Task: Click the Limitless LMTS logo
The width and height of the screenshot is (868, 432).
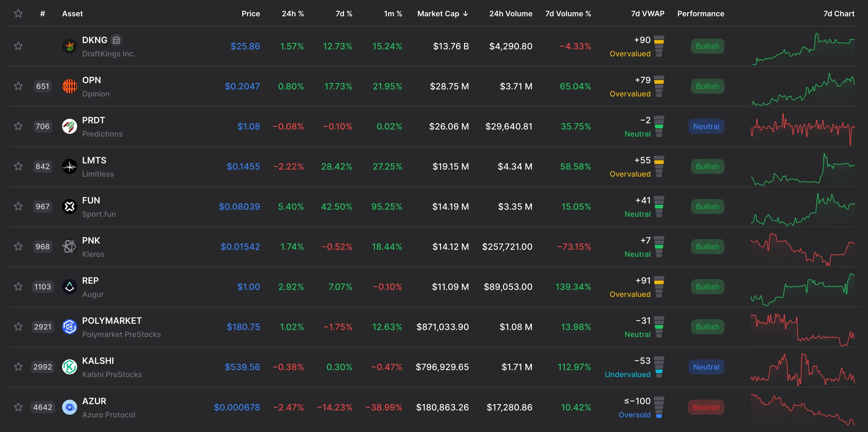Action: 70,166
